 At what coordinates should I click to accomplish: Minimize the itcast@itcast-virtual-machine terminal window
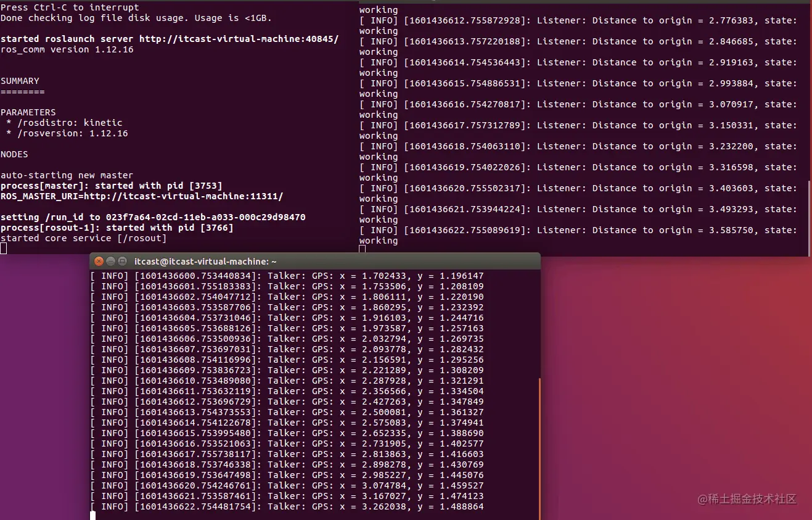point(110,261)
